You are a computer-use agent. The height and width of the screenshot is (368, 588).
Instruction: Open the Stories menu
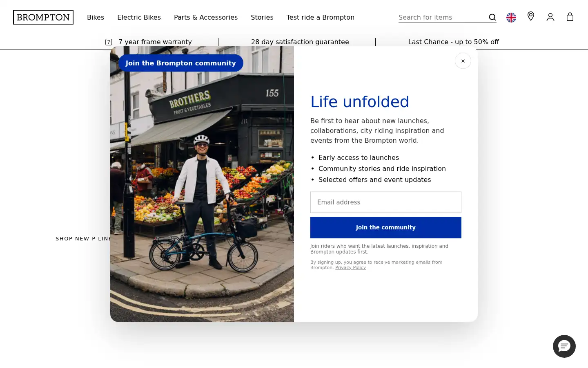coord(262,17)
